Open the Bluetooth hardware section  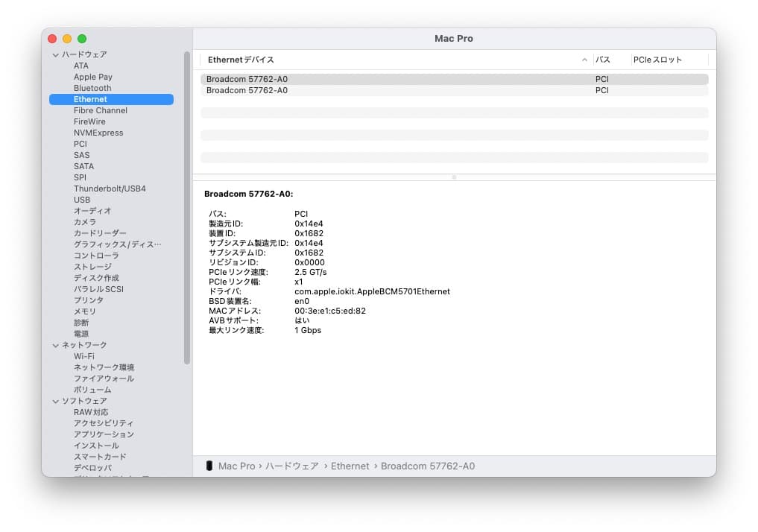tap(92, 88)
